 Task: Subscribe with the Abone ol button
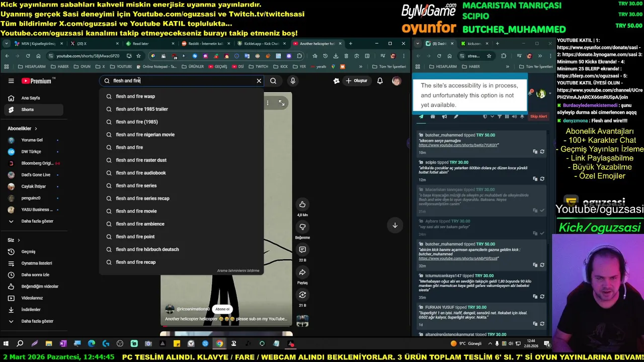click(222, 309)
